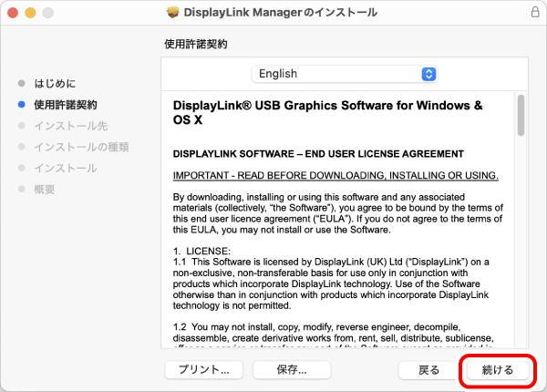Click paragraph starting 'By downloading, installing'
Screen dimensions: 547x392
(x=337, y=213)
